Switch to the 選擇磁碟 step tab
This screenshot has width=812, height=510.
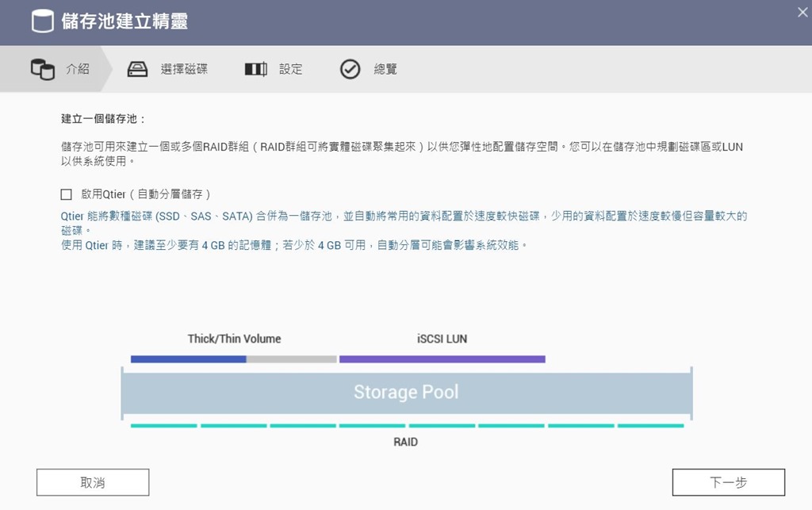(x=184, y=69)
